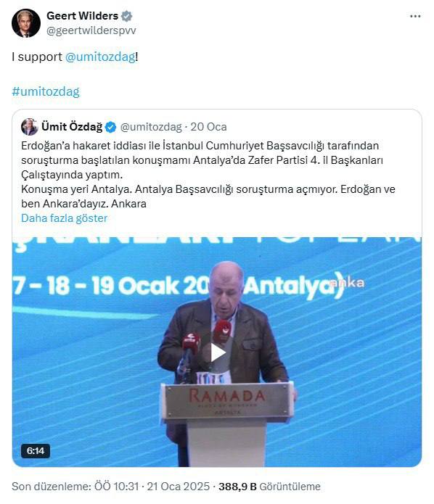Open Ümit Özdağ display name in quote
This screenshot has height=504, width=434.
point(72,127)
